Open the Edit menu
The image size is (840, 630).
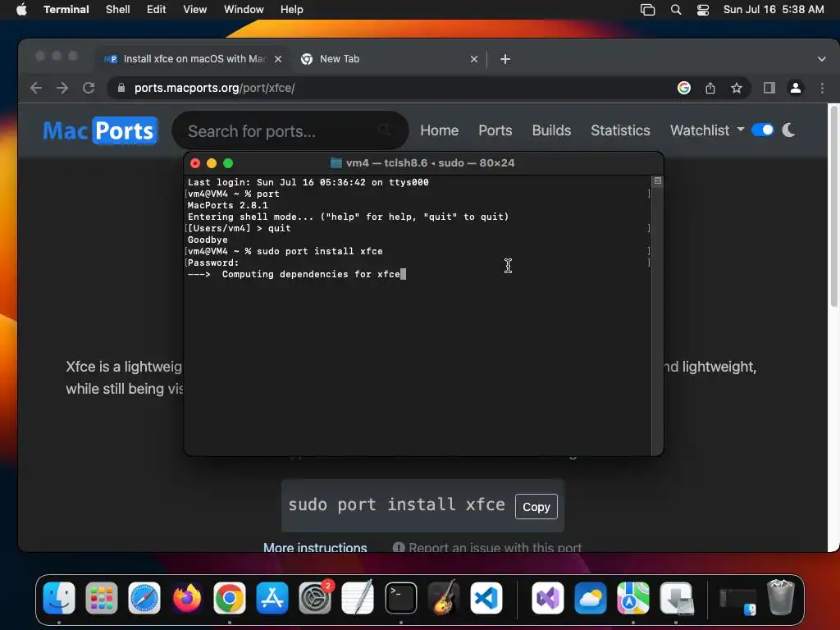tap(157, 10)
